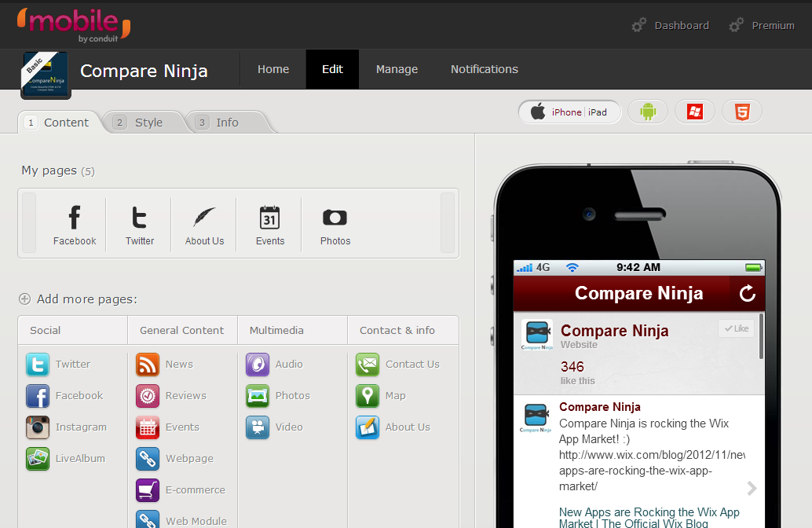The image size is (812, 528).
Task: Open the Manage tab
Action: 397,69
